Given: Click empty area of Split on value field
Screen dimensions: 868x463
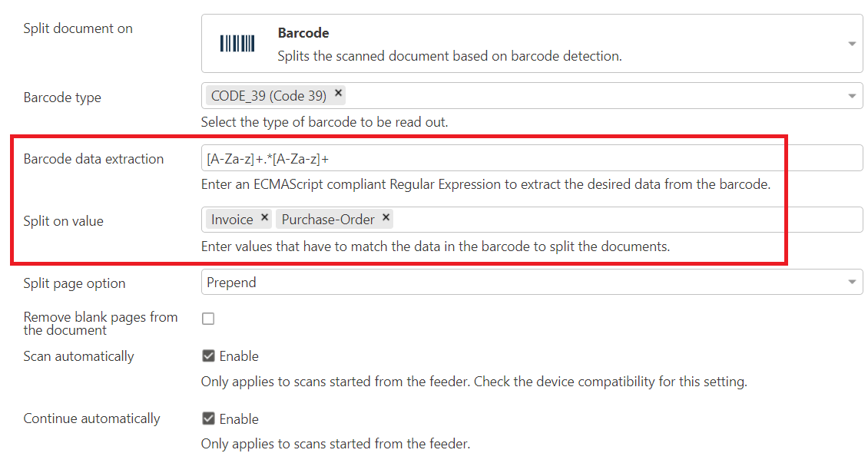Looking at the screenshot, I should 625,220.
